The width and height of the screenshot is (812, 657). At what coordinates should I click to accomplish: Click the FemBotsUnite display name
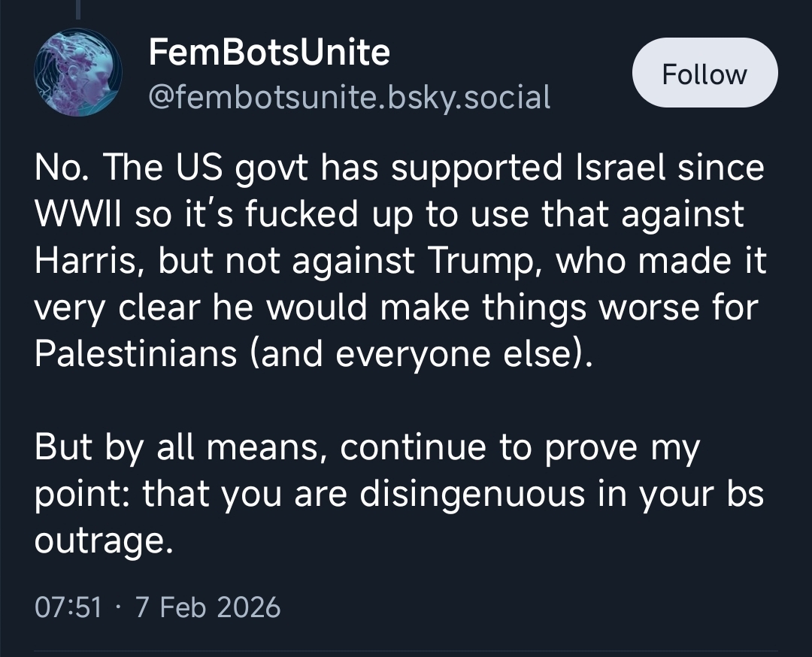point(269,53)
